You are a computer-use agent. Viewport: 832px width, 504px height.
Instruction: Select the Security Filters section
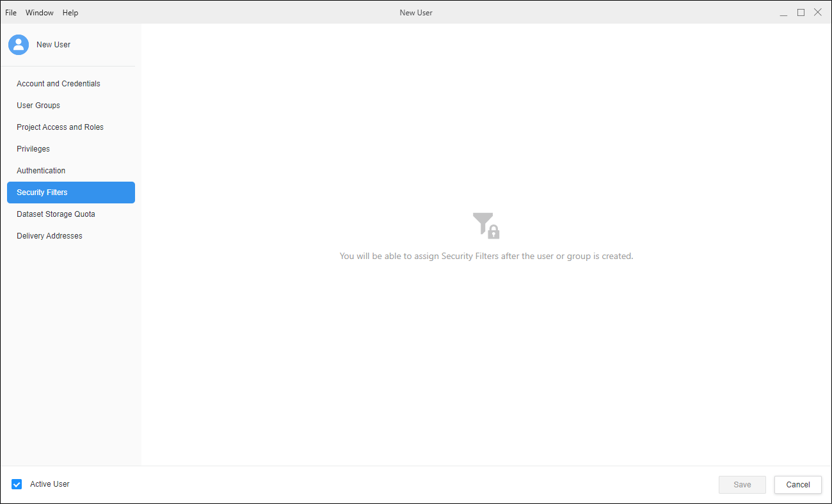pyautogui.click(x=42, y=193)
